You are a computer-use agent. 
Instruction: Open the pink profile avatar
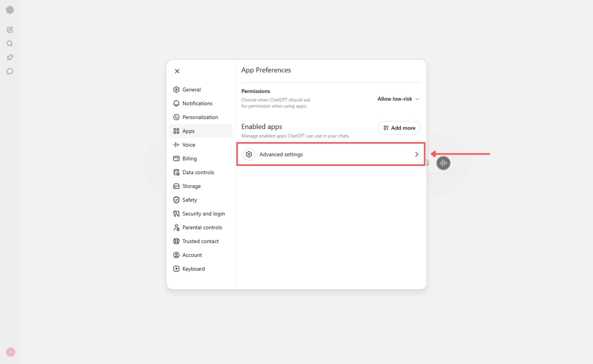11,352
